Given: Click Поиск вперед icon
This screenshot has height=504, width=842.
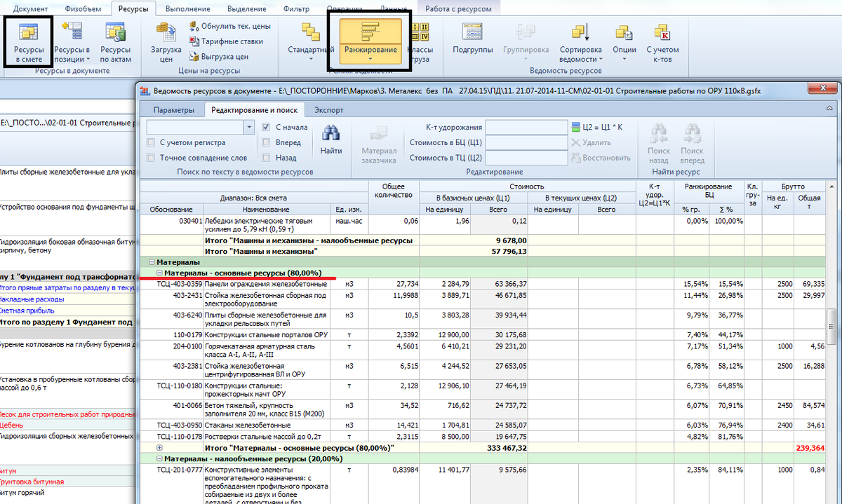Looking at the screenshot, I should pos(692,144).
